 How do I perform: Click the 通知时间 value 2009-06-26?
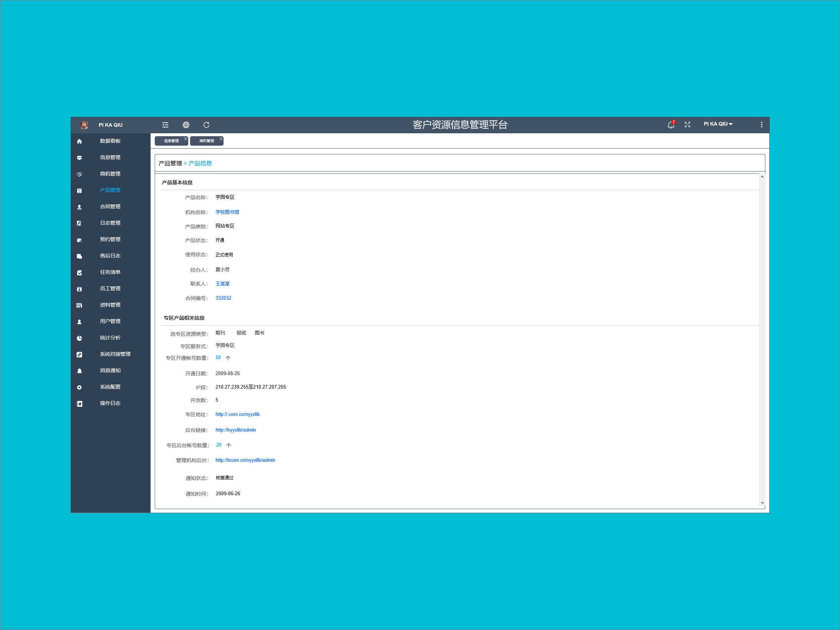pyautogui.click(x=228, y=494)
